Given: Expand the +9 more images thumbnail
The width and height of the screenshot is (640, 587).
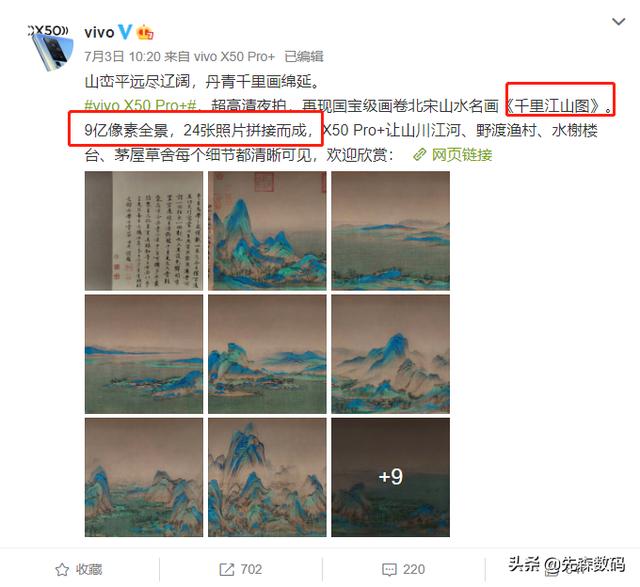Looking at the screenshot, I should [391, 477].
